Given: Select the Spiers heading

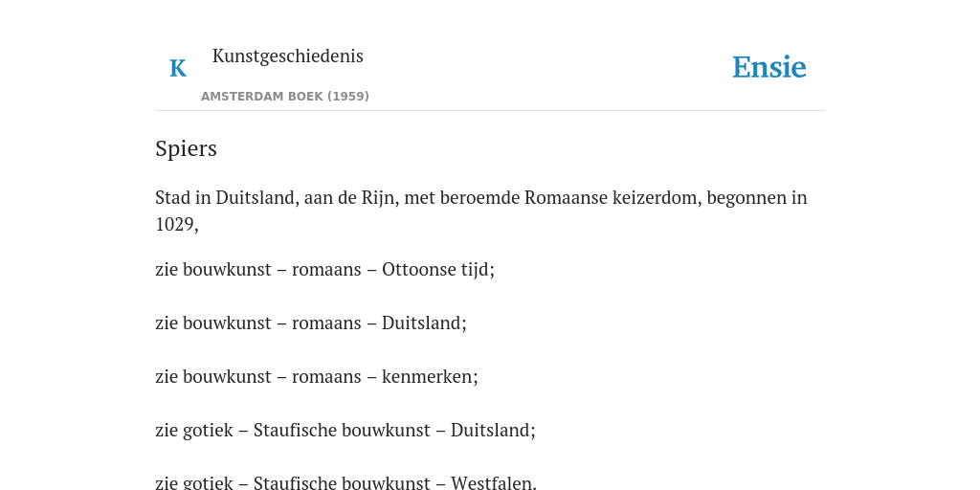Looking at the screenshot, I should click(187, 148).
